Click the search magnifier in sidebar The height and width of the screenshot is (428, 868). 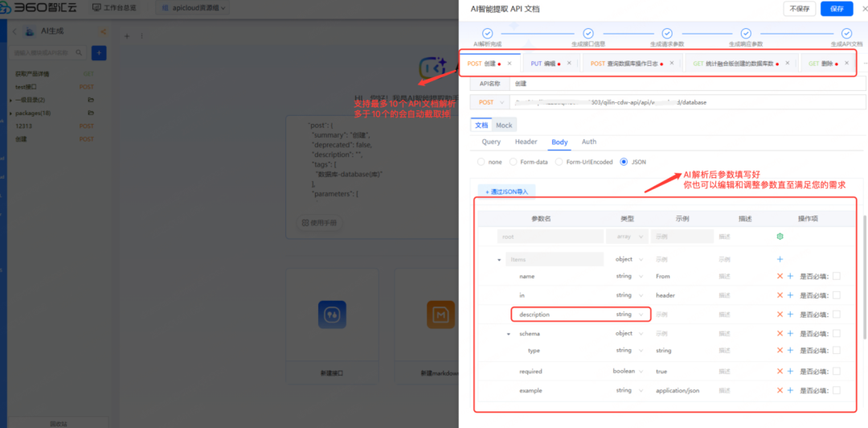click(x=79, y=52)
